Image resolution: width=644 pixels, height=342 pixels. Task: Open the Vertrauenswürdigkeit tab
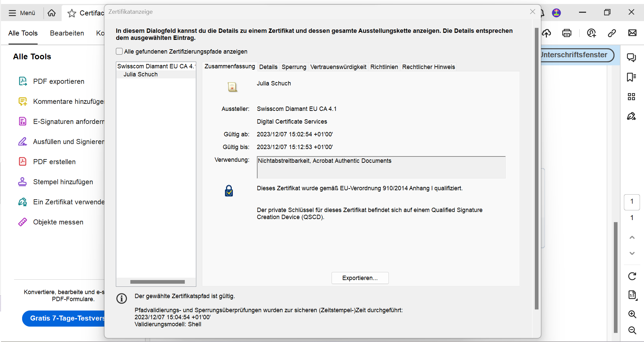pyautogui.click(x=338, y=67)
